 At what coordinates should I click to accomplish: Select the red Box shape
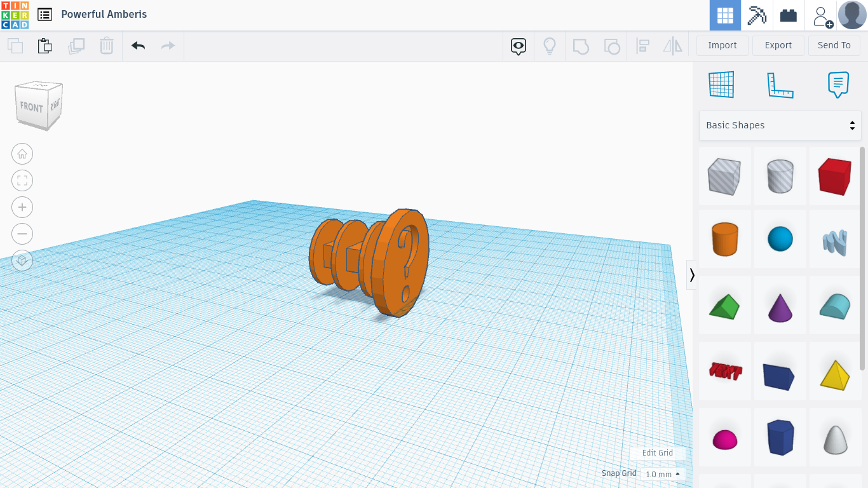pyautogui.click(x=835, y=177)
